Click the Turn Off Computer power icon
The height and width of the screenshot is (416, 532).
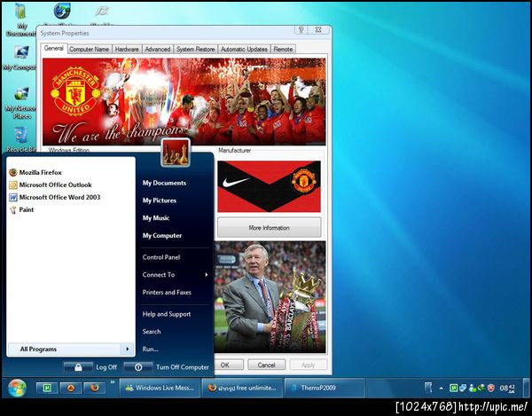pos(138,367)
